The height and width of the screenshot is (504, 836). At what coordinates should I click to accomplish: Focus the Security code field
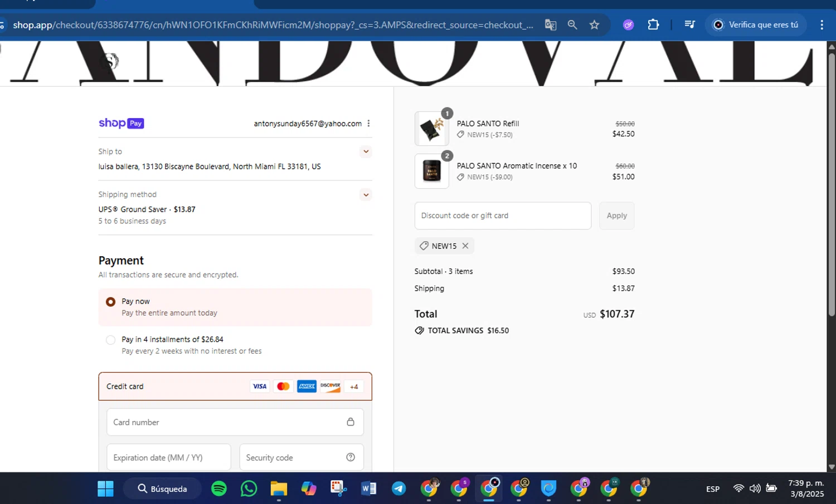tap(302, 458)
